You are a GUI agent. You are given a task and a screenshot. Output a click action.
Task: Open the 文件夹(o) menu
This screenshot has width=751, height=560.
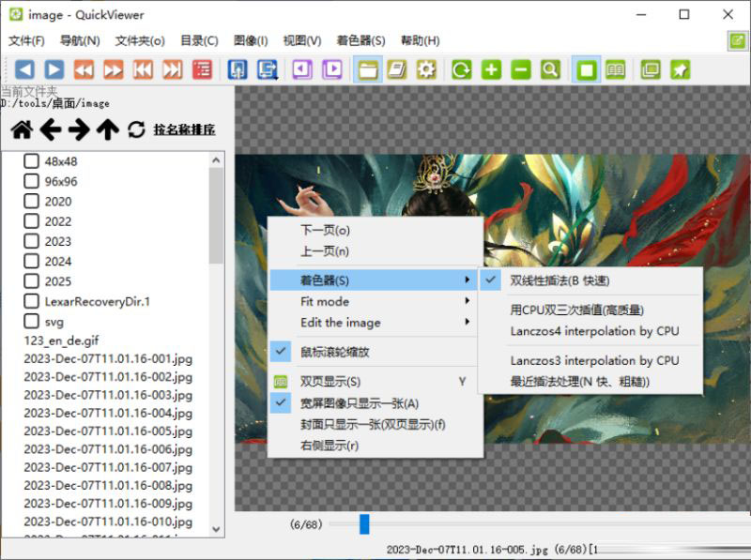(x=140, y=40)
